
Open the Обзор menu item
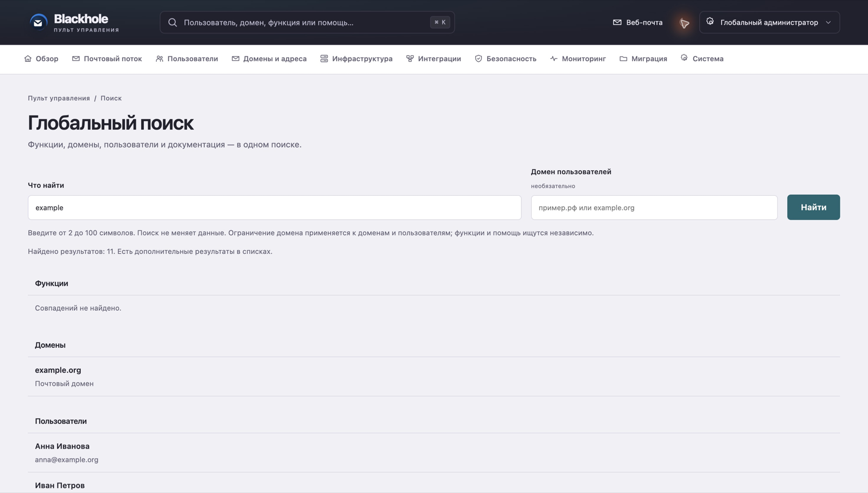41,59
